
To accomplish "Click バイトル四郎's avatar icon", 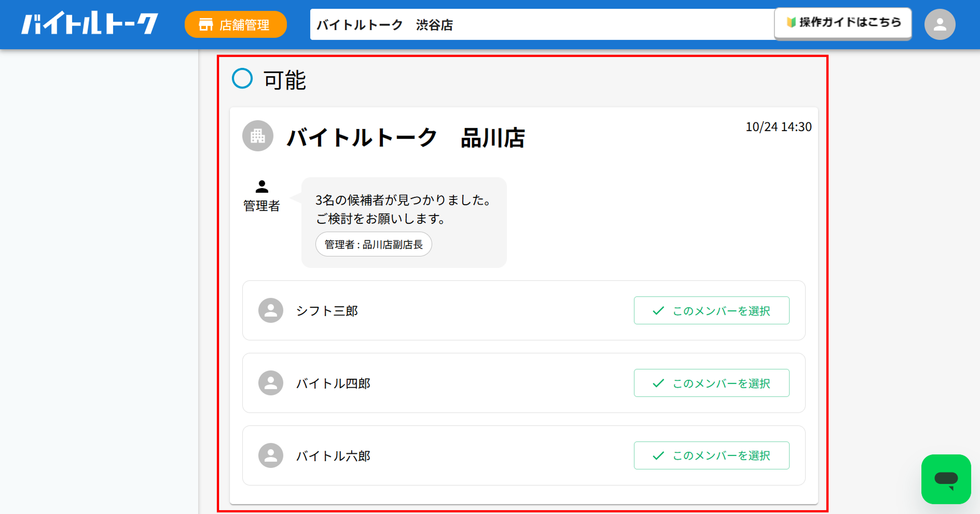I will (271, 383).
